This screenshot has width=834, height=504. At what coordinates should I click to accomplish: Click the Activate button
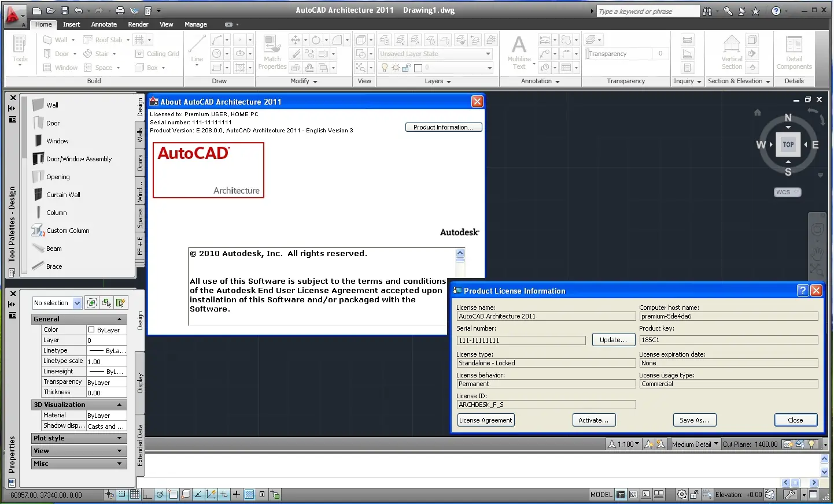pos(594,420)
